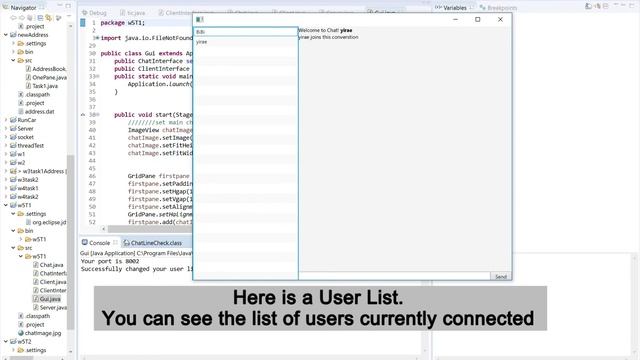Select the w3task2 project

28,180
